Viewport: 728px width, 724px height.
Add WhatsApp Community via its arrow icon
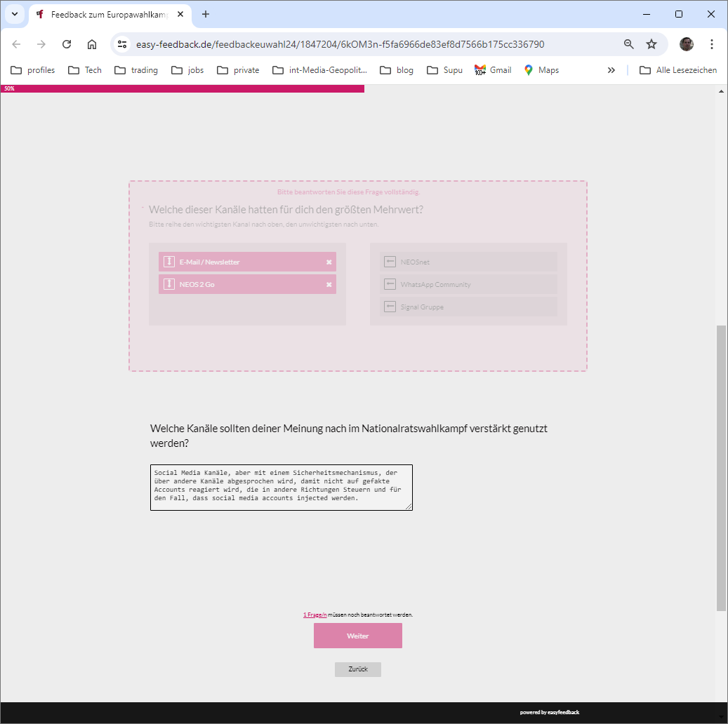coord(390,284)
